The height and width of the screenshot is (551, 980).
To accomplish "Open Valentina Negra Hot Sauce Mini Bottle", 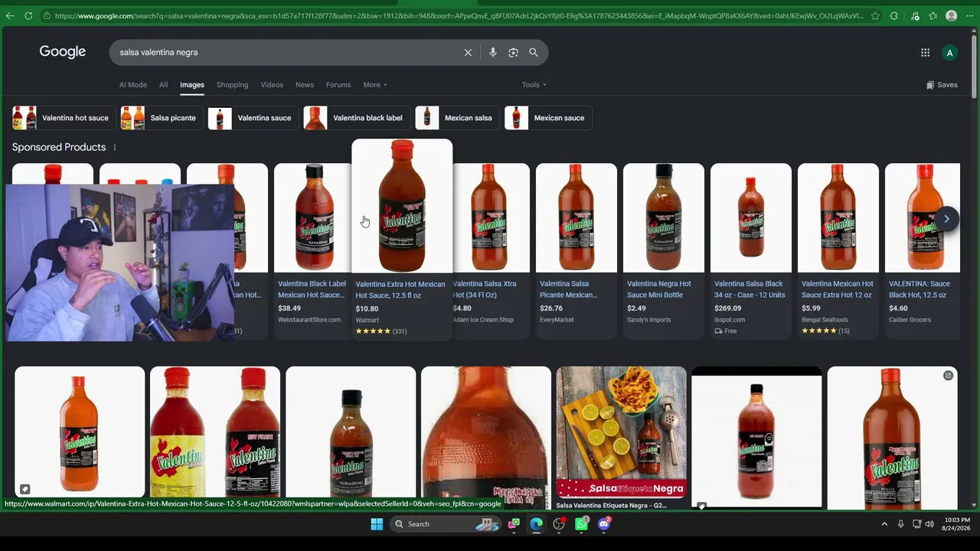I will point(664,250).
